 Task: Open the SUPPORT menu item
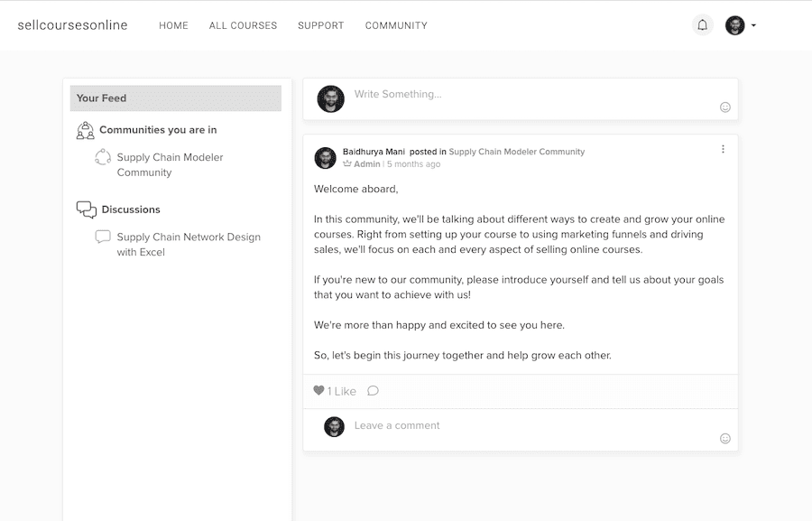click(320, 25)
